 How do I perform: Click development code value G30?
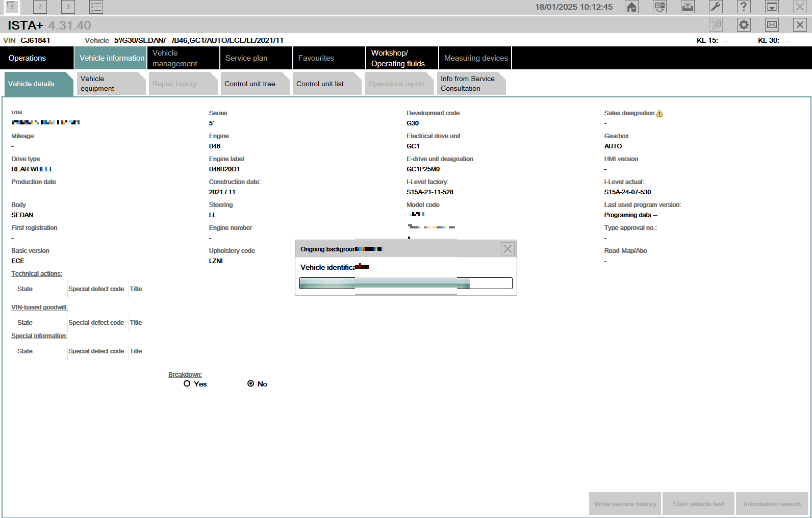(413, 123)
